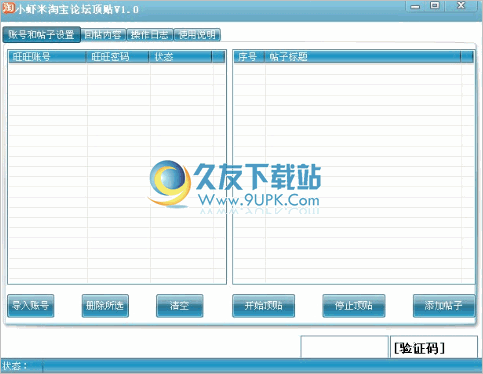Click the 导入账号 button
This screenshot has height=374, width=483.
point(31,306)
